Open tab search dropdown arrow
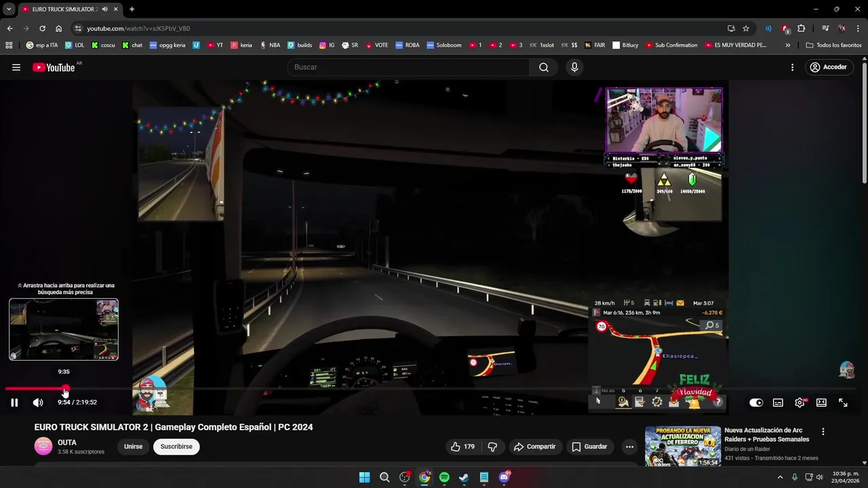 point(9,9)
